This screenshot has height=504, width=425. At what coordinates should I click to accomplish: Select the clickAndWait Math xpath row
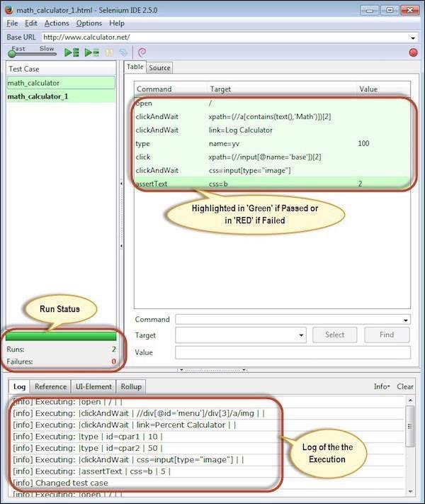point(273,117)
